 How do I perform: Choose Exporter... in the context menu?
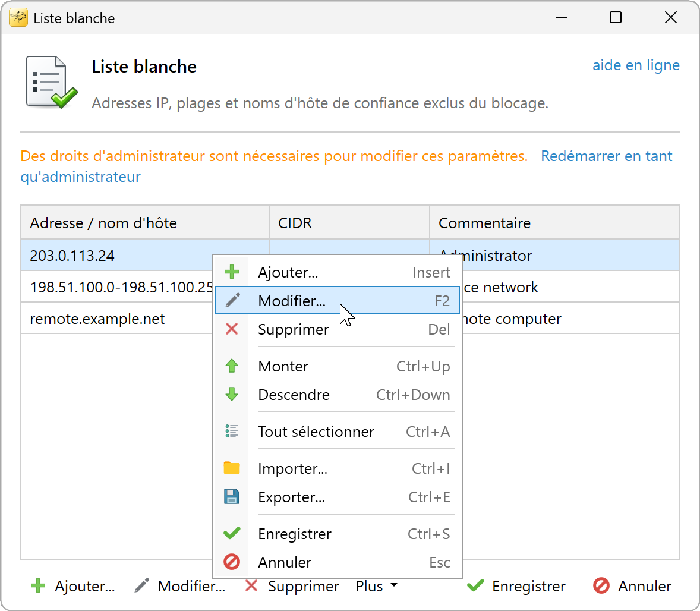pyautogui.click(x=337, y=497)
